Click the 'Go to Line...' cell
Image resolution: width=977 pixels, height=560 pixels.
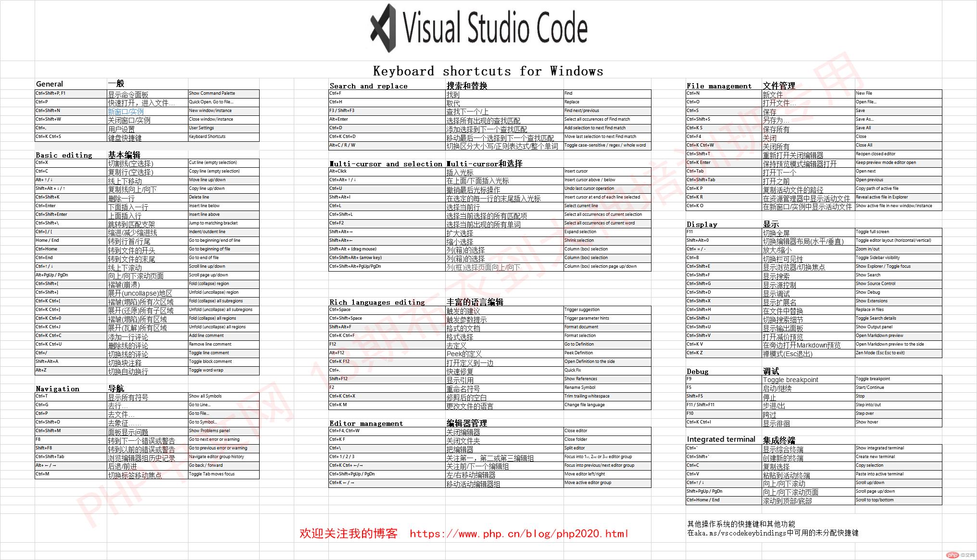tap(224, 405)
